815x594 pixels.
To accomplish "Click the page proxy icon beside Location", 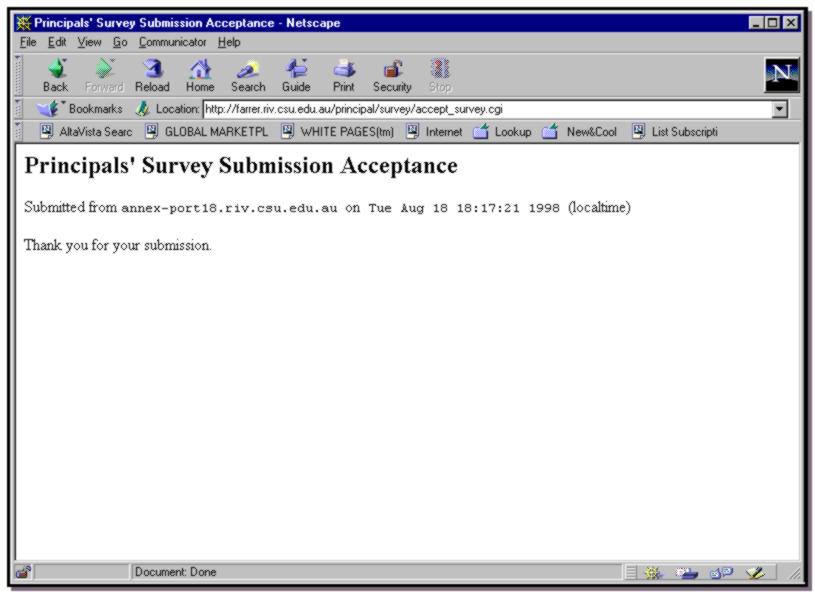I will point(142,109).
